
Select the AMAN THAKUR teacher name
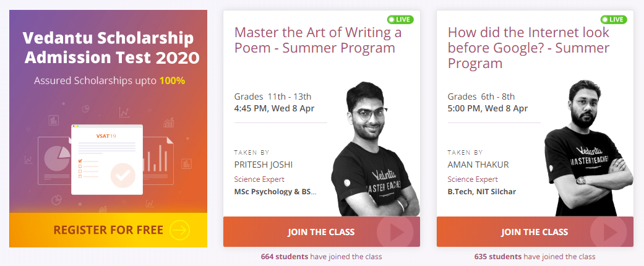click(478, 165)
